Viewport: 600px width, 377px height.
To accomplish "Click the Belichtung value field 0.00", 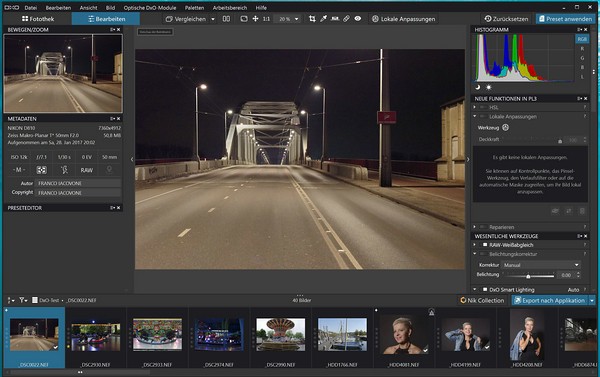I will 566,275.
